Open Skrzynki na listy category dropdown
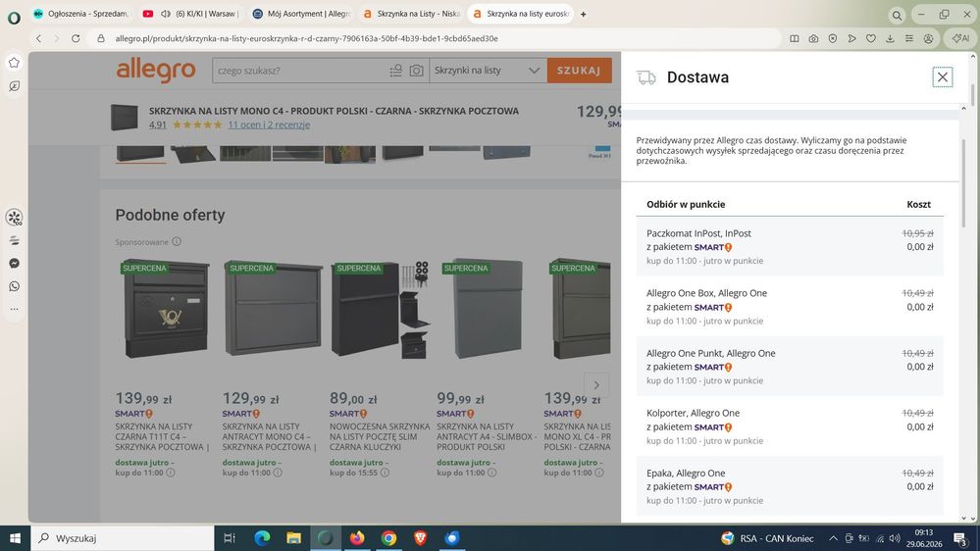Viewport: 980px width, 551px height. pyautogui.click(x=487, y=71)
